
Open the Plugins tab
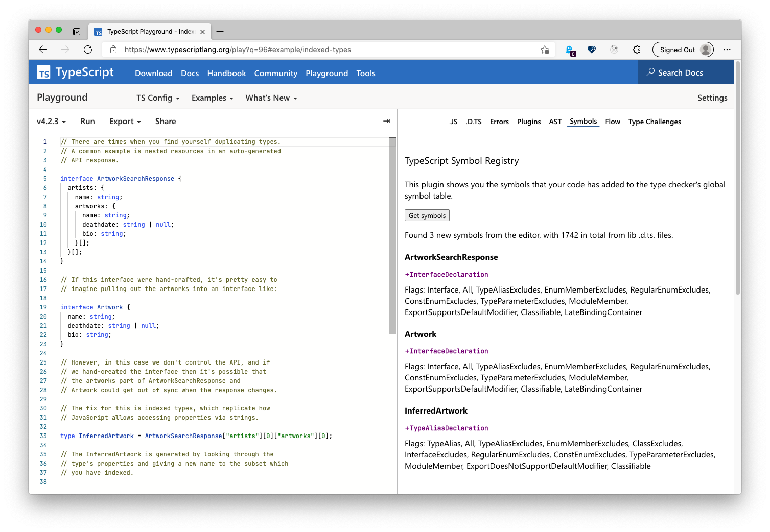pyautogui.click(x=529, y=122)
